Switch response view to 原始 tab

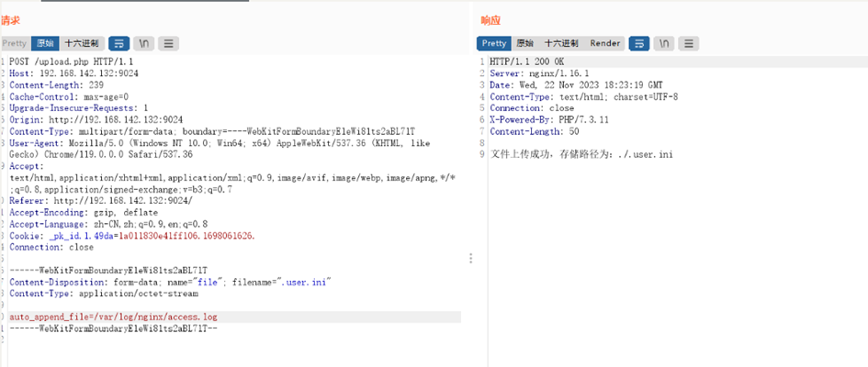[x=524, y=43]
